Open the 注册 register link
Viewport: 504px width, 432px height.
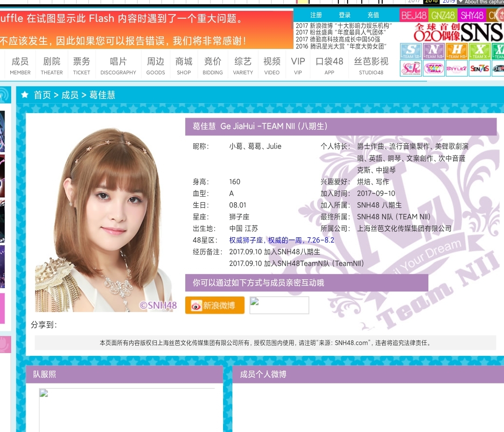pyautogui.click(x=316, y=15)
